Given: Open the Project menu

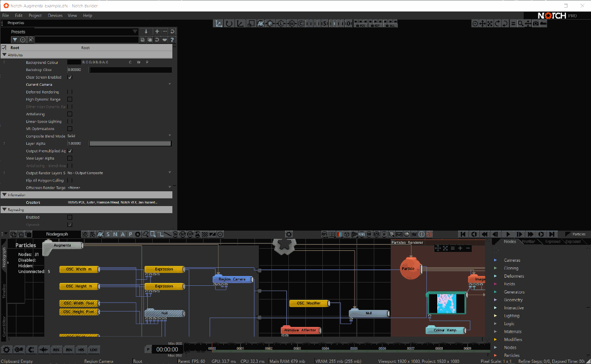Looking at the screenshot, I should [35, 15].
